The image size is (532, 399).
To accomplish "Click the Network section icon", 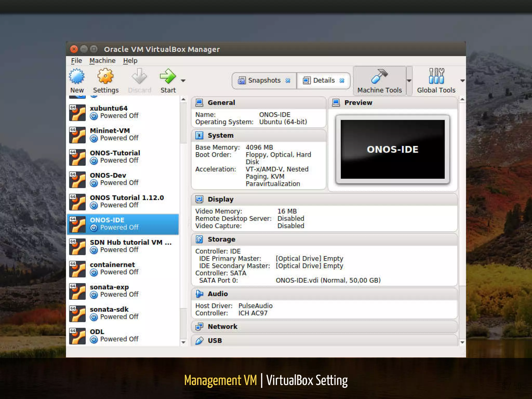I will tap(199, 327).
